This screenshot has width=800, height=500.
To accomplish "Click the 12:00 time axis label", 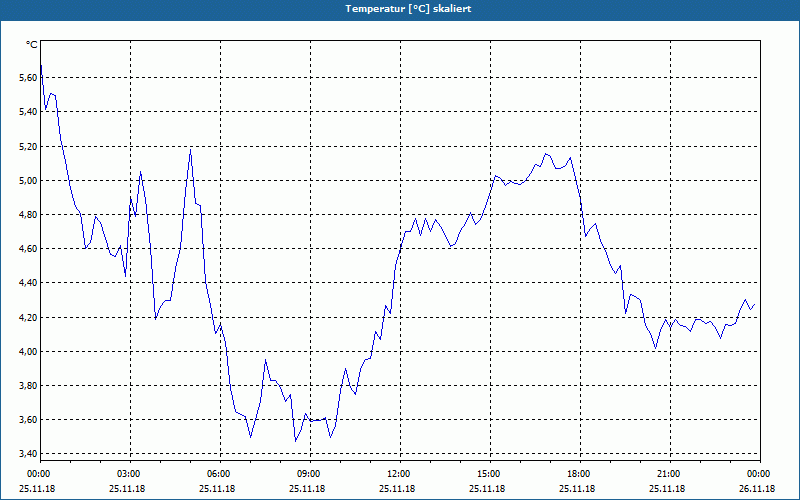I will (398, 474).
